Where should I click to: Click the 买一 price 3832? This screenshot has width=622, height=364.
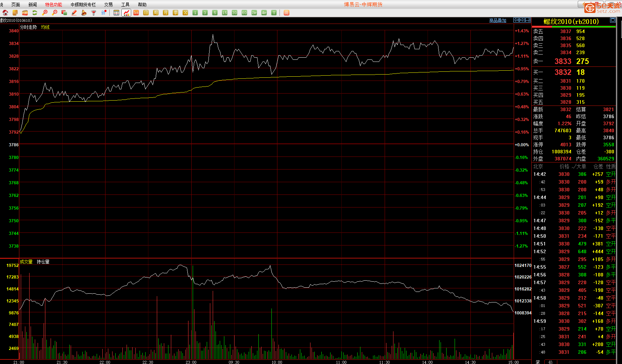[x=563, y=72]
